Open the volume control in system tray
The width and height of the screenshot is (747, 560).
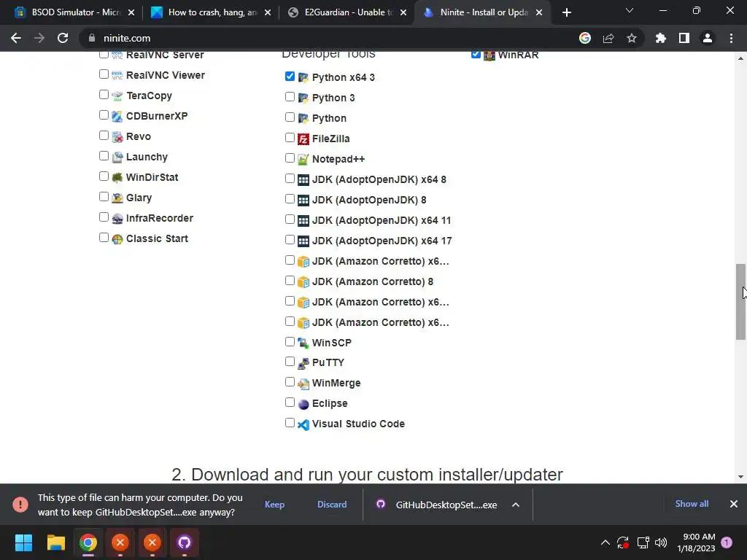tap(661, 542)
